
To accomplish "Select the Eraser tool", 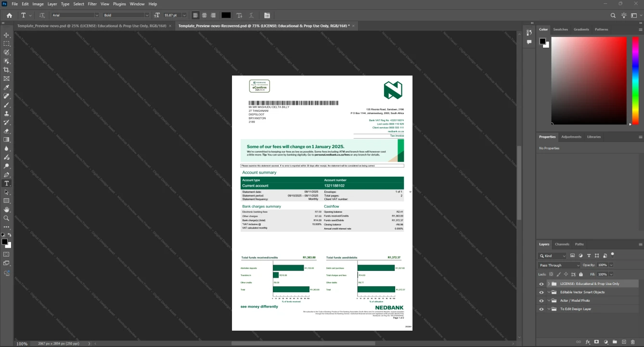I will [7, 131].
